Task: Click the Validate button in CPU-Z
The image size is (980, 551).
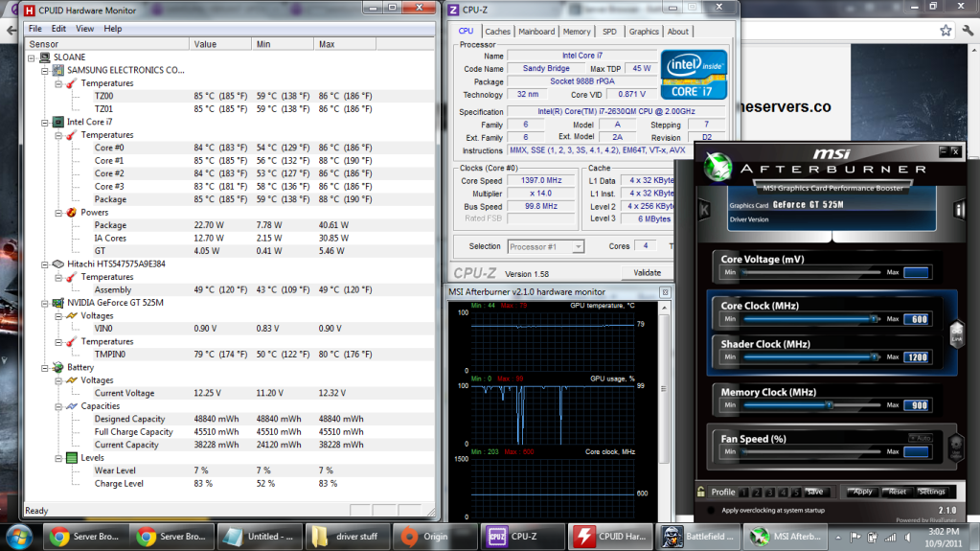Action: [648, 273]
